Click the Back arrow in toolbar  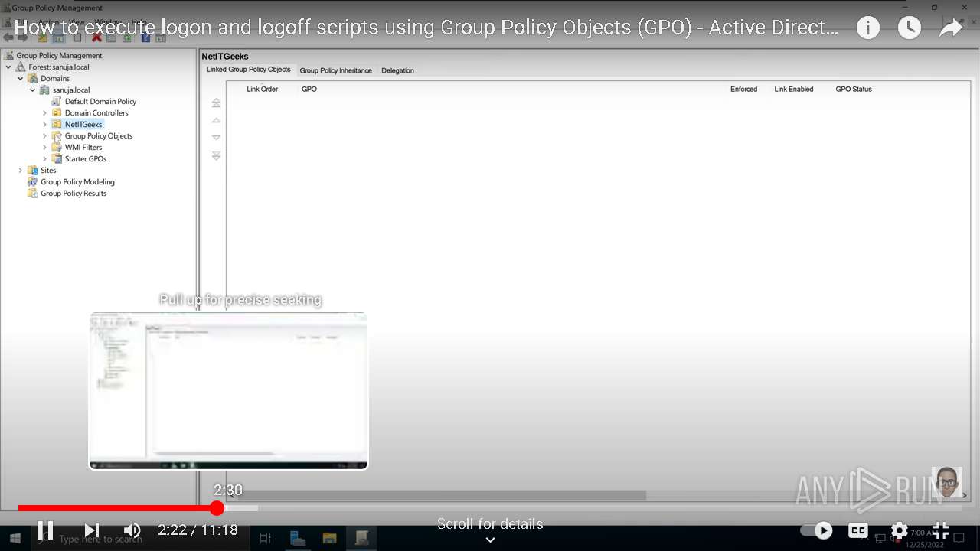tap(8, 37)
